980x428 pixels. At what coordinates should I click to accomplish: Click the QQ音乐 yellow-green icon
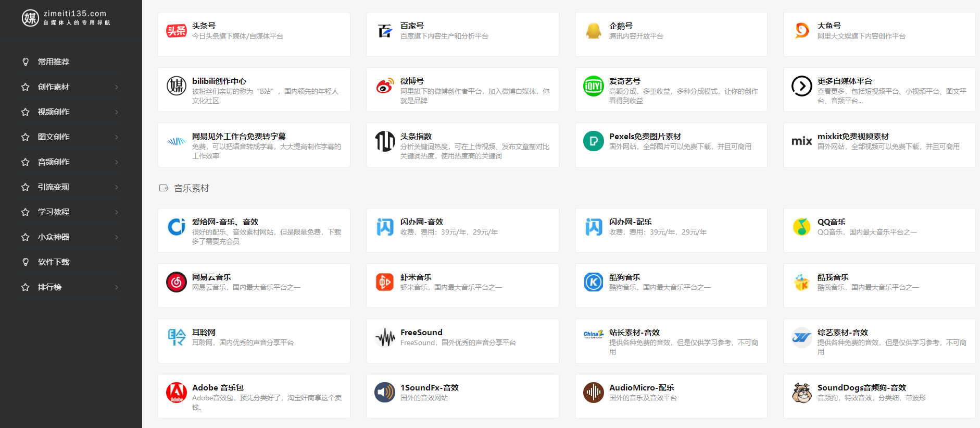pyautogui.click(x=802, y=227)
